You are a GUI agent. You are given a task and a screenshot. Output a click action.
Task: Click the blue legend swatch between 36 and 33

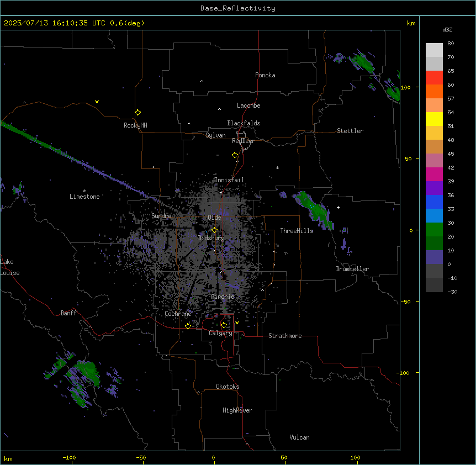(434, 202)
